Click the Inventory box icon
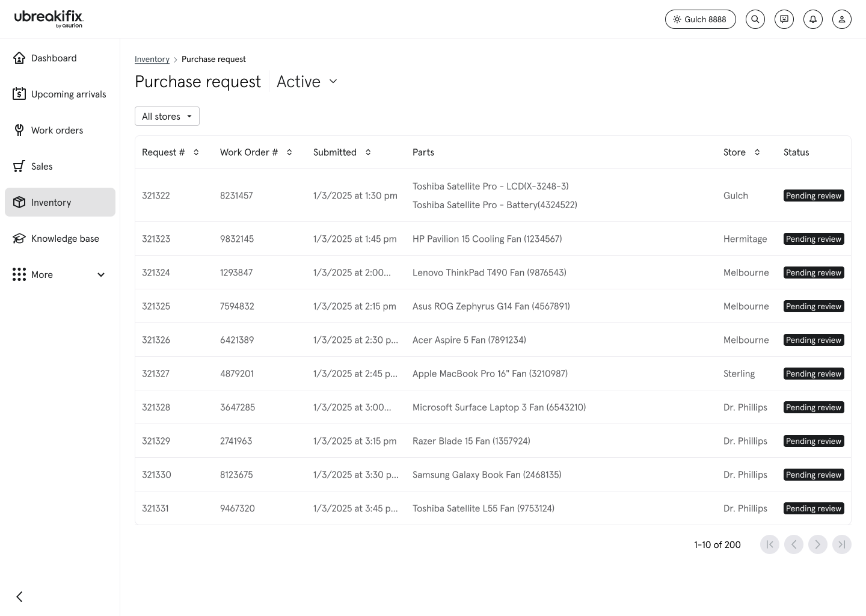Viewport: 866px width, 616px height. [x=19, y=202]
